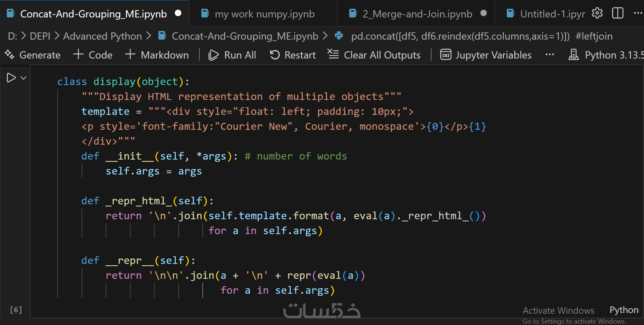
Task: Open notebook settings gear icon
Action: pyautogui.click(x=597, y=13)
